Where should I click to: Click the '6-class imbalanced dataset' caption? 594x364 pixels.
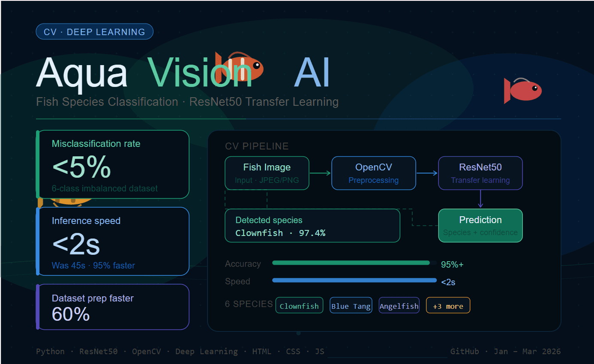[x=105, y=188]
